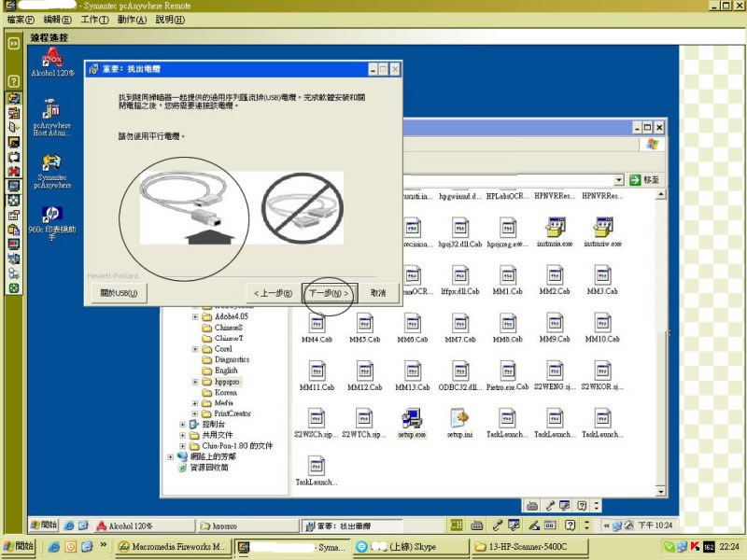Click Explorer scrollbar down arrow
Screen dimensions: 747x560
point(661,492)
